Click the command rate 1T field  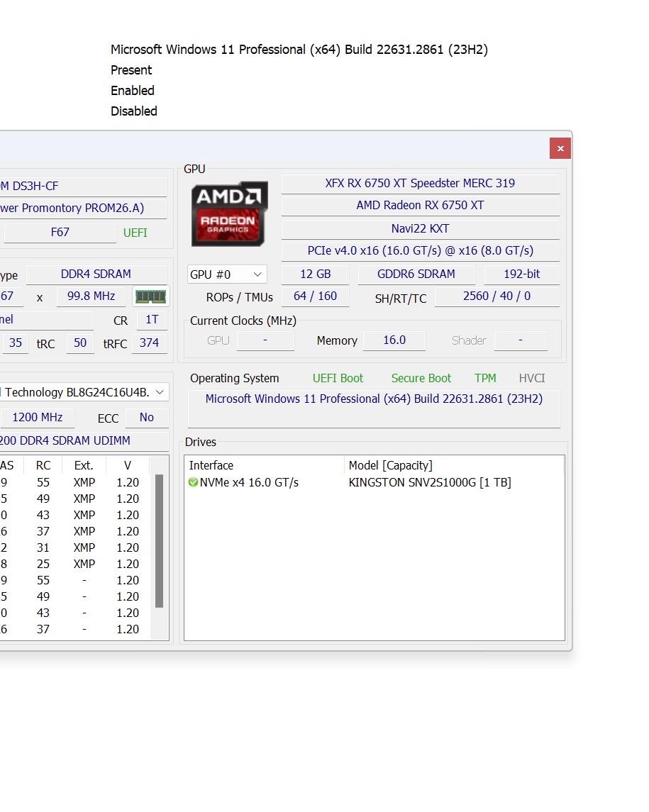pyautogui.click(x=152, y=320)
